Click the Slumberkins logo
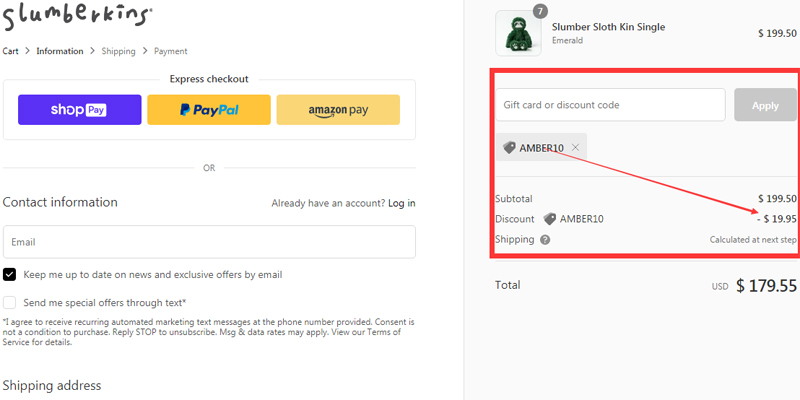800x400 pixels. (77, 15)
